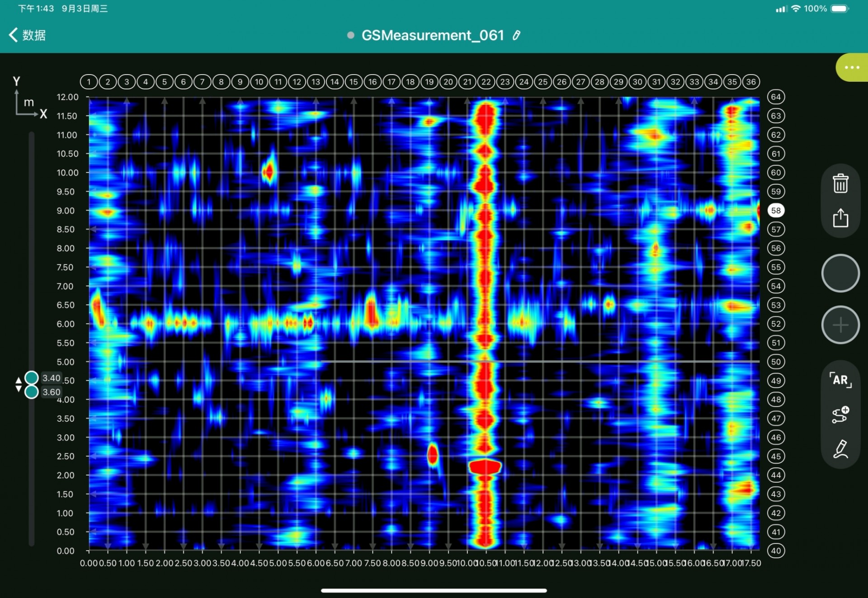Step depth up with arrow
868x598 pixels.
coord(19,380)
